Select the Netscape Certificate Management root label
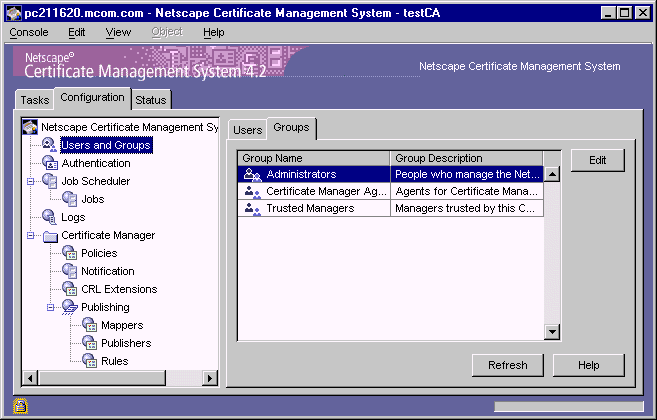Viewport: 657px width, 420px height. (x=129, y=127)
